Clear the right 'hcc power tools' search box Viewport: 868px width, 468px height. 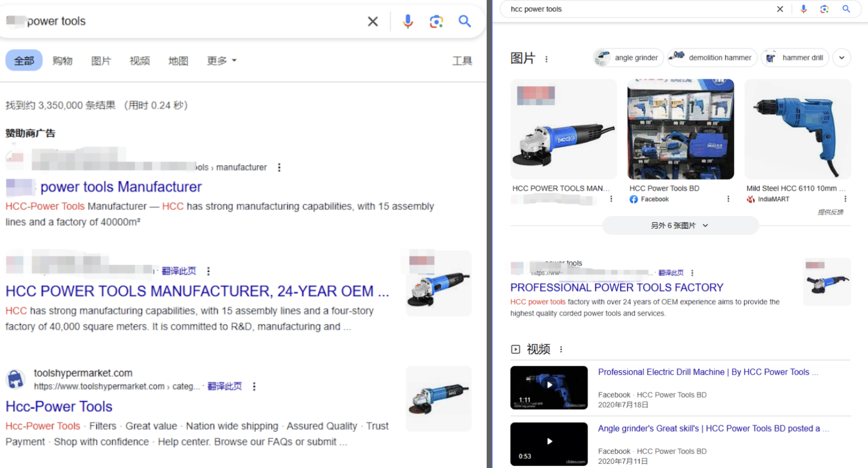coord(780,9)
